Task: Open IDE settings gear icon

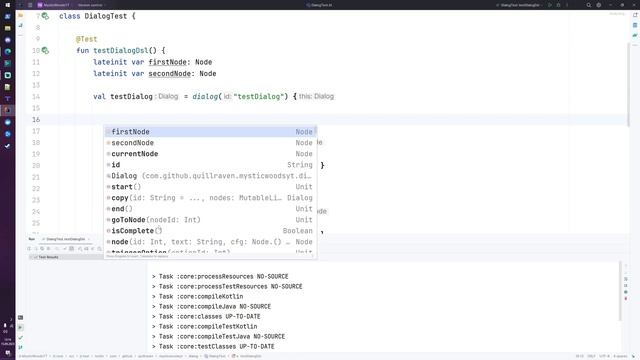Action: pyautogui.click(x=599, y=5)
